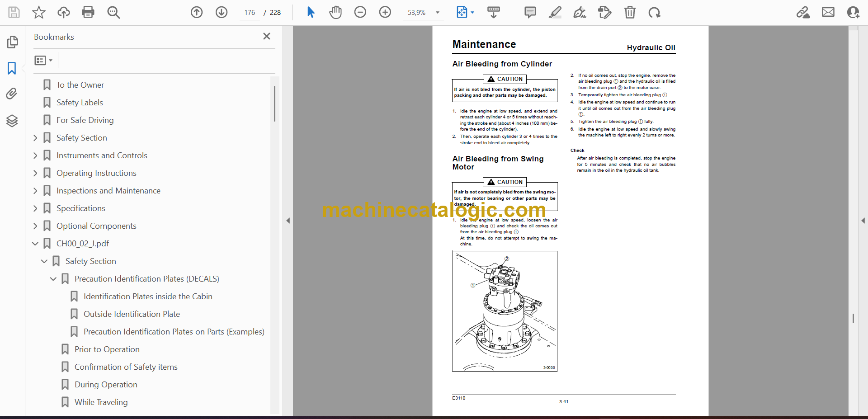868x419 pixels.
Task: Open the To the Owner bookmark
Action: tap(80, 85)
